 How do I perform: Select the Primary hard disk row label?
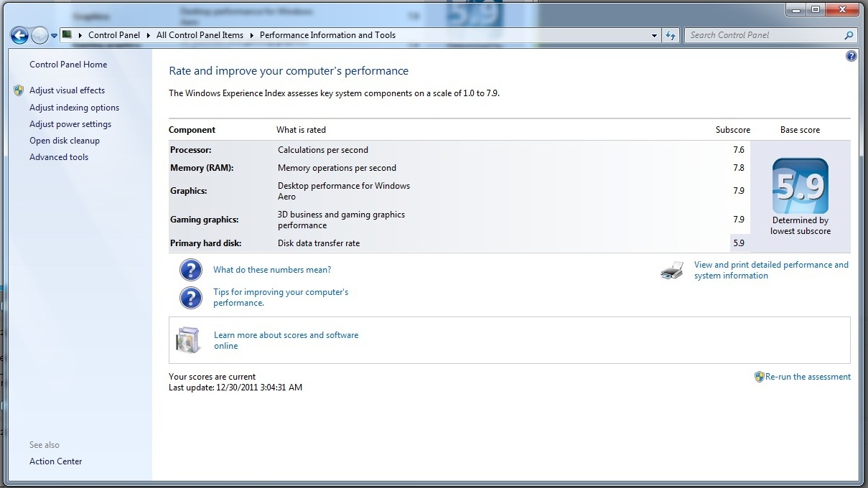click(x=205, y=243)
